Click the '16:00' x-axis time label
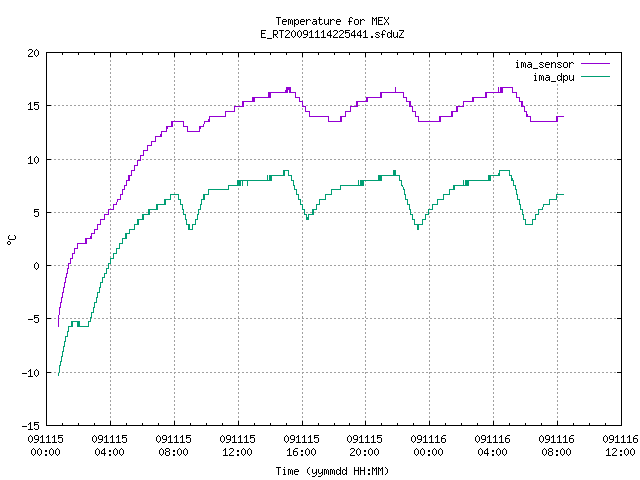 click(x=301, y=452)
